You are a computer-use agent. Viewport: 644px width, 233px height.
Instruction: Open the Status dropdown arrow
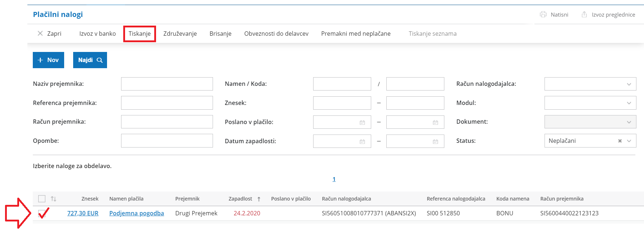(629, 141)
